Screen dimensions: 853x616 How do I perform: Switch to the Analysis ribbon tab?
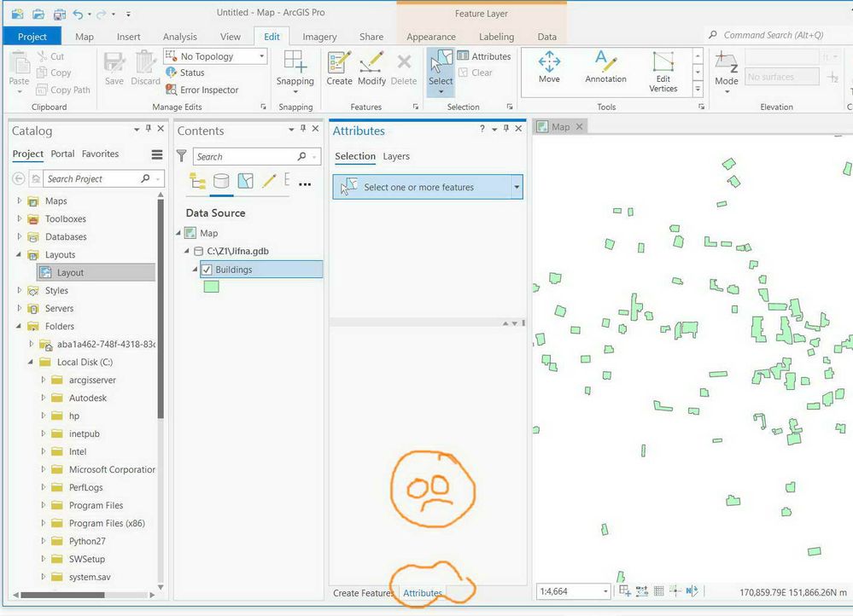click(179, 37)
